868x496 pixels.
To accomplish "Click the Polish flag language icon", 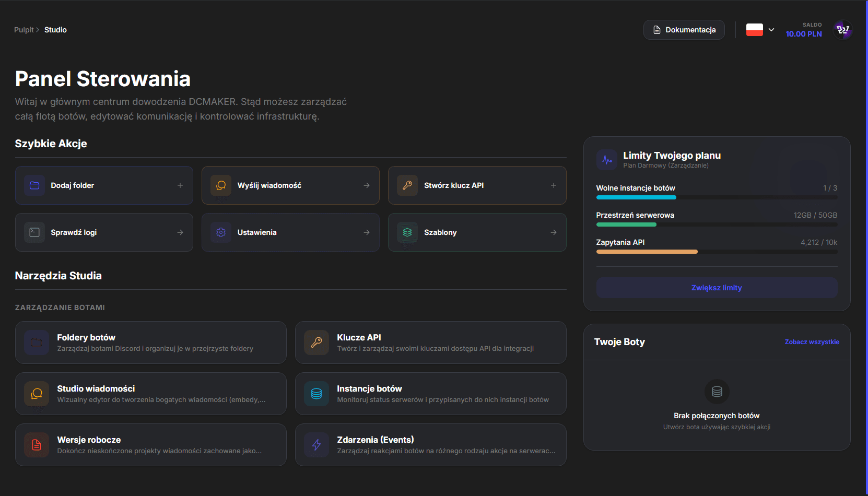I will 755,30.
